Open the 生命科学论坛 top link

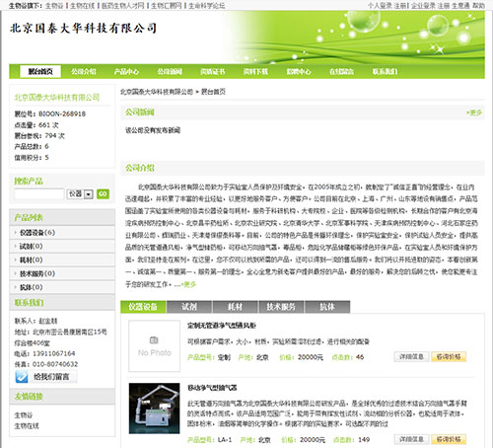(x=207, y=6)
